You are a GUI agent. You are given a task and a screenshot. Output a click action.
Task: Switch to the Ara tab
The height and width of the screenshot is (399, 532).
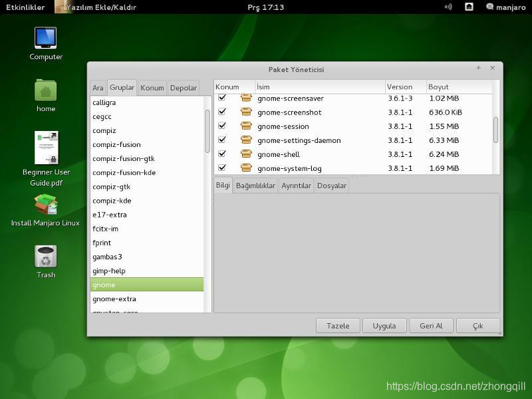[98, 88]
